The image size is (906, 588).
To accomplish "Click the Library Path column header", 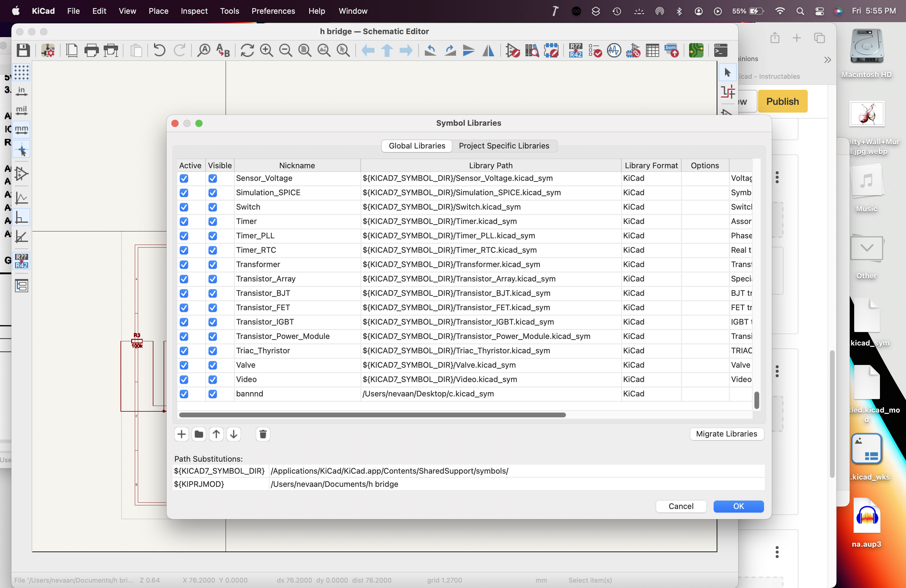I will [x=491, y=166].
